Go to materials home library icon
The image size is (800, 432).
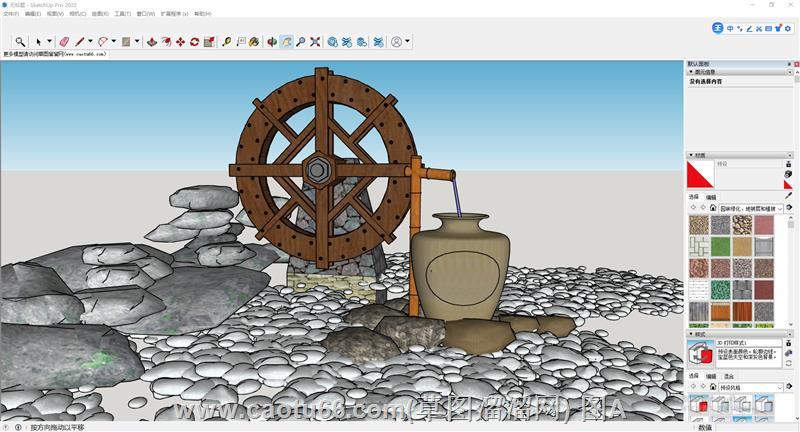(713, 208)
